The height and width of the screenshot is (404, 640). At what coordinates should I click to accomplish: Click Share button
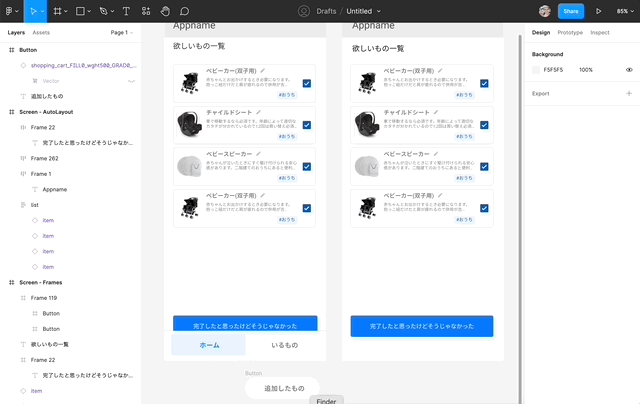[x=571, y=11]
